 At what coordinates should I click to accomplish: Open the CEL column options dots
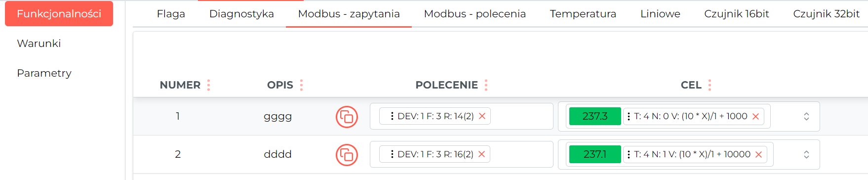(710, 85)
